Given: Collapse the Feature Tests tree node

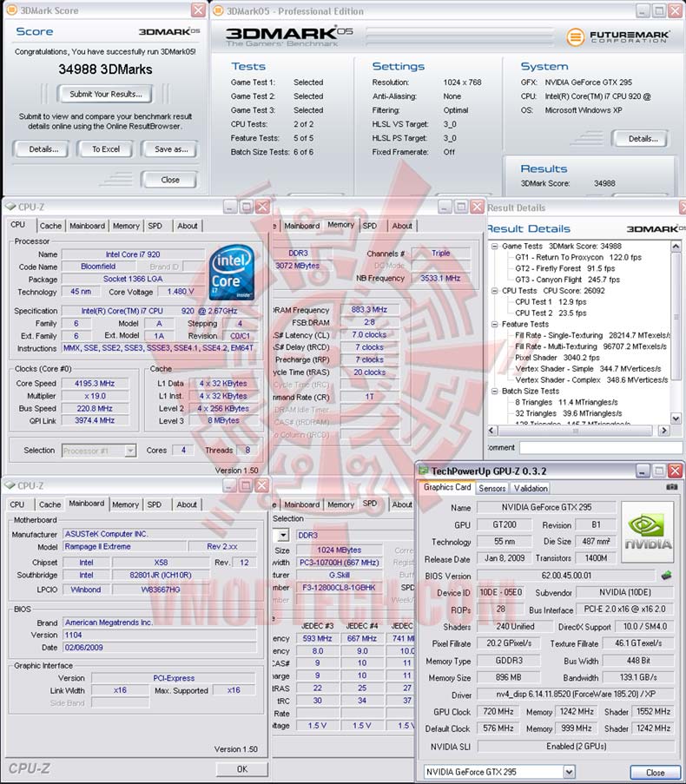Looking at the screenshot, I should pos(494,324).
